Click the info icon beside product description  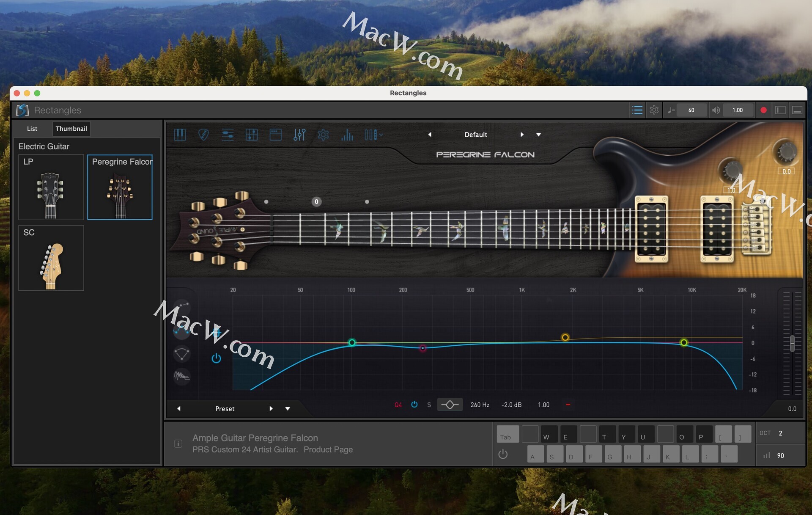click(x=178, y=443)
